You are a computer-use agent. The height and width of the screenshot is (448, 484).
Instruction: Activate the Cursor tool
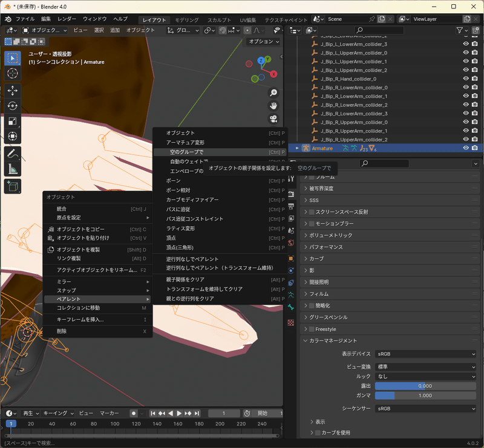coord(12,73)
